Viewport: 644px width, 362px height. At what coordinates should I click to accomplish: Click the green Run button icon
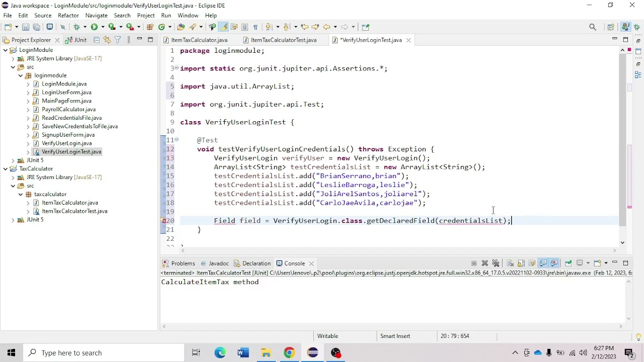point(94,27)
